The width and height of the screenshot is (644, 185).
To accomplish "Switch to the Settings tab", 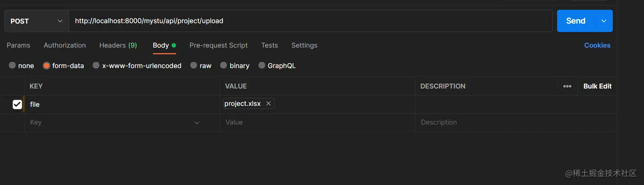I will point(304,45).
